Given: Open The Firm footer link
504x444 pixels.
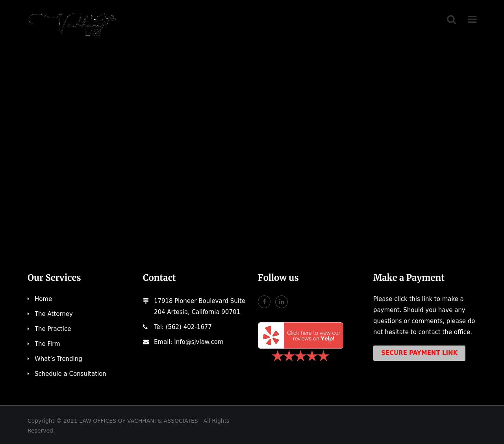Looking at the screenshot, I should (47, 344).
